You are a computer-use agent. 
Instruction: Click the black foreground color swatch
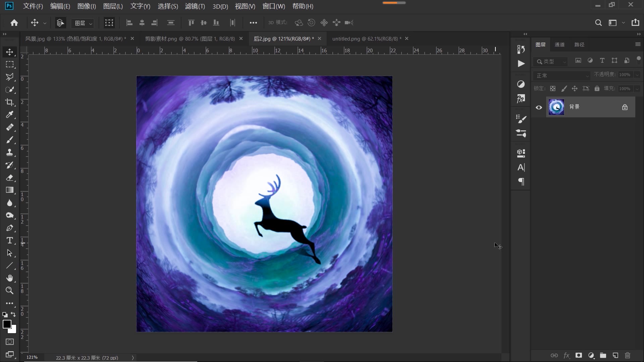coord(6,323)
